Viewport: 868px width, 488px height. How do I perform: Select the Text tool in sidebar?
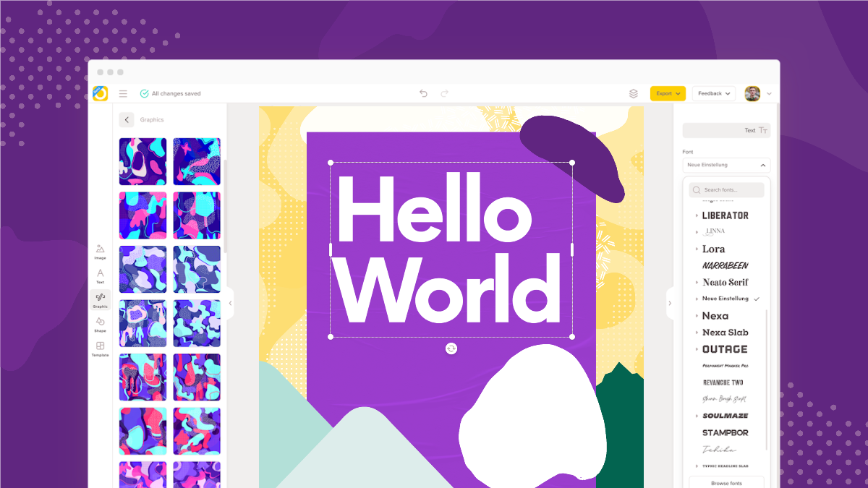tap(100, 276)
